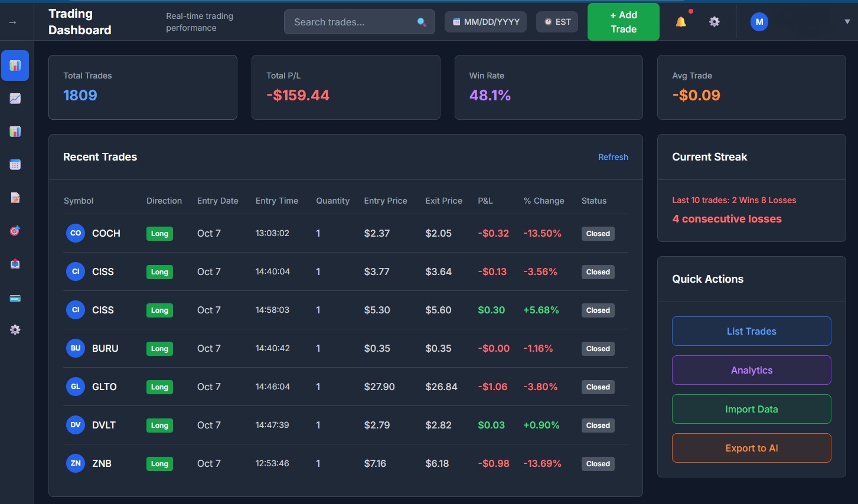
Task: Click the settings gear in the top bar
Action: click(x=714, y=21)
